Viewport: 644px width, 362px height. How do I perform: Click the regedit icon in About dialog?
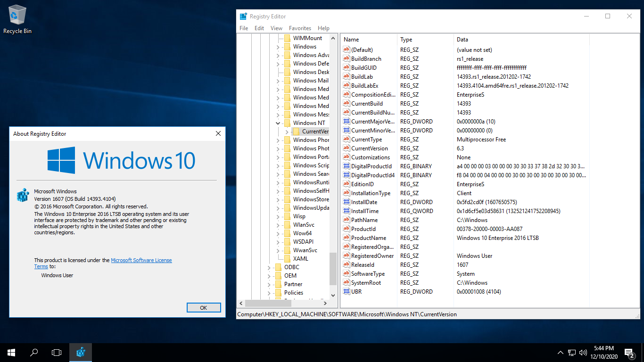coord(23,195)
